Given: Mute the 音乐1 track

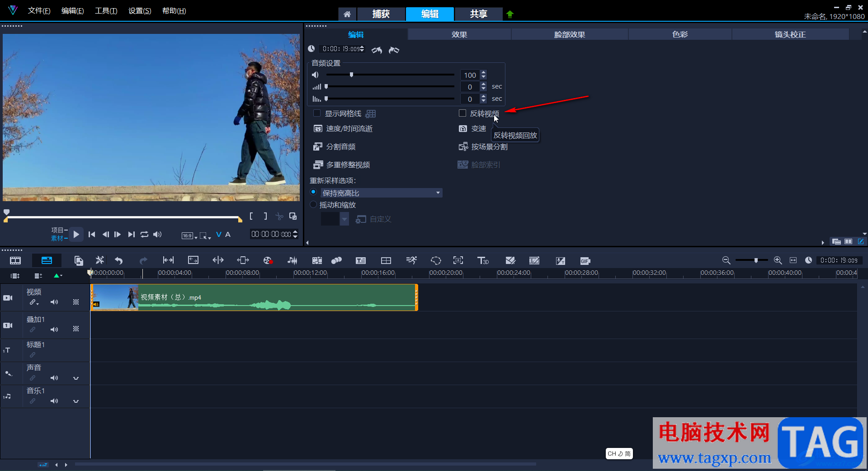Looking at the screenshot, I should point(54,401).
